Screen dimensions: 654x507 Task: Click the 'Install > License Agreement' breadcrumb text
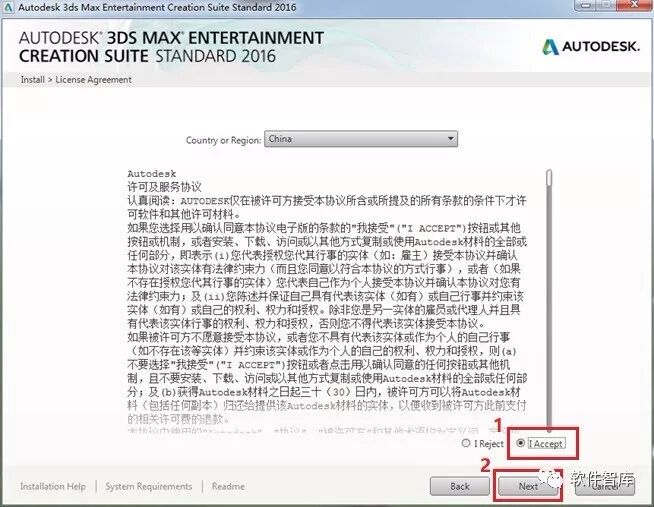tap(76, 79)
